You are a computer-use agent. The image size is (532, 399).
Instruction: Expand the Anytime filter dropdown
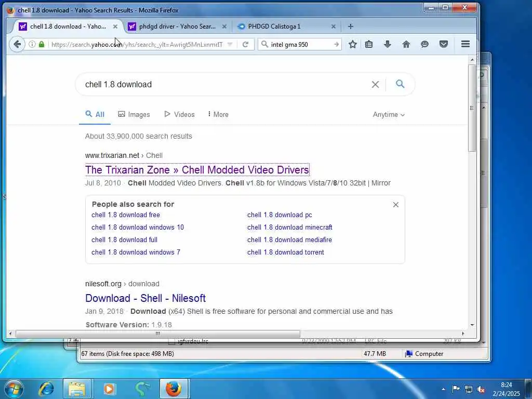click(x=389, y=115)
